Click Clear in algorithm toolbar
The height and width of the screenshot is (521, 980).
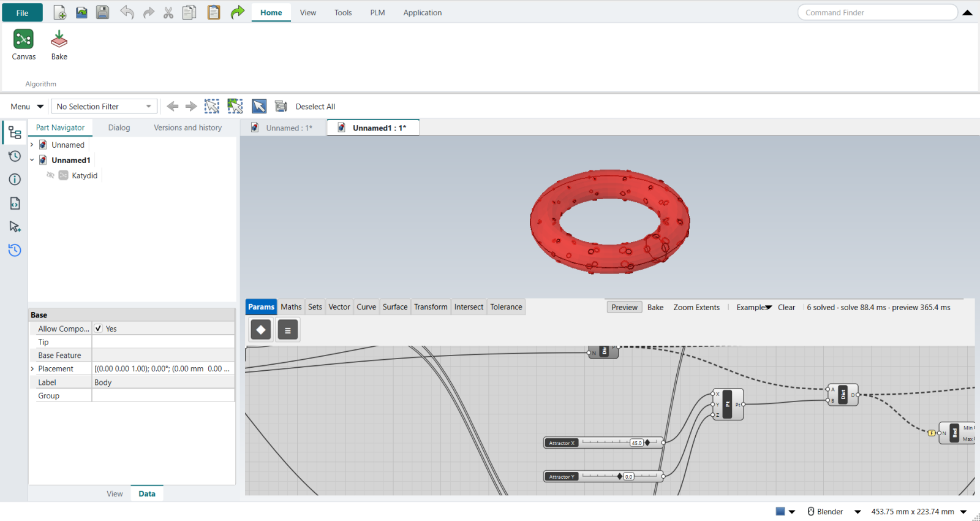tap(786, 307)
